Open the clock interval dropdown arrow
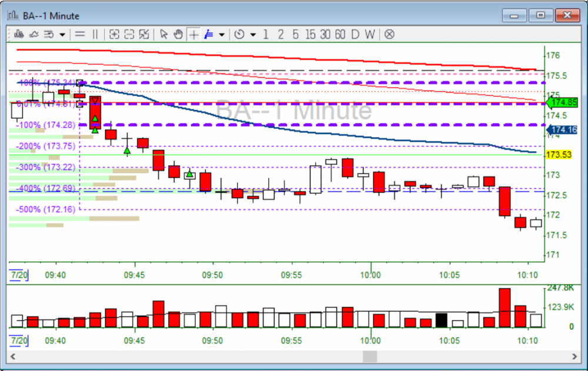588x371 pixels. pyautogui.click(x=253, y=34)
